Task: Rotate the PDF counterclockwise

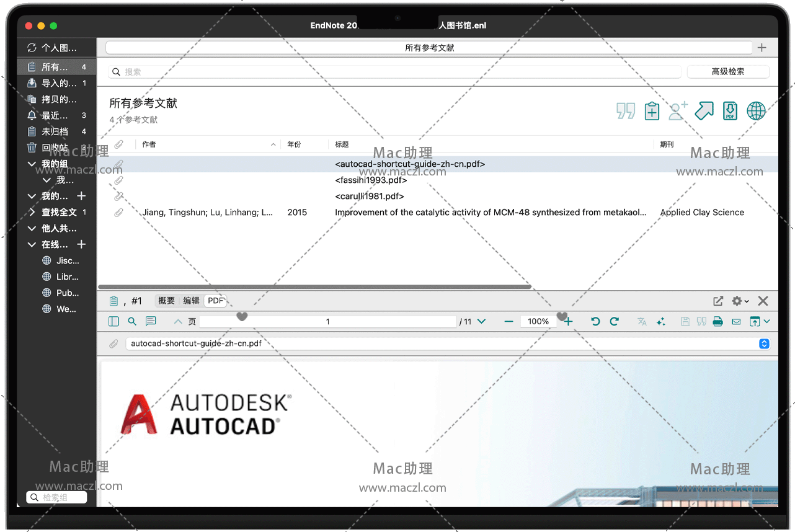Action: point(595,321)
